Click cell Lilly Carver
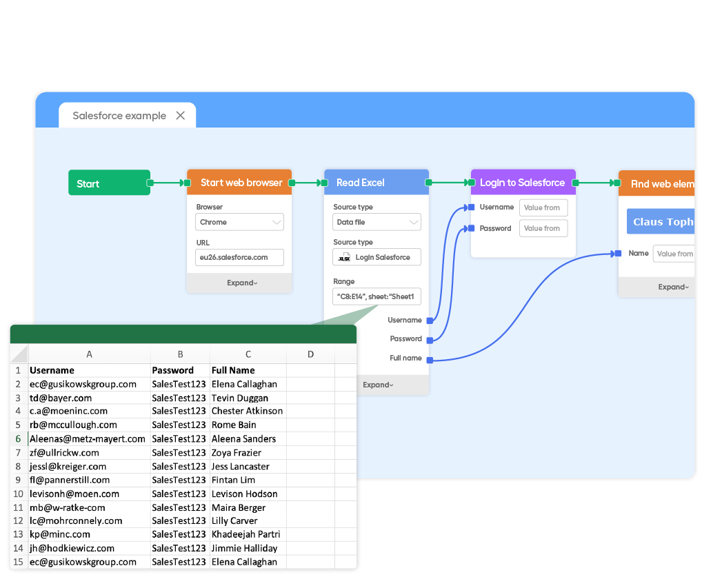 coord(248,520)
